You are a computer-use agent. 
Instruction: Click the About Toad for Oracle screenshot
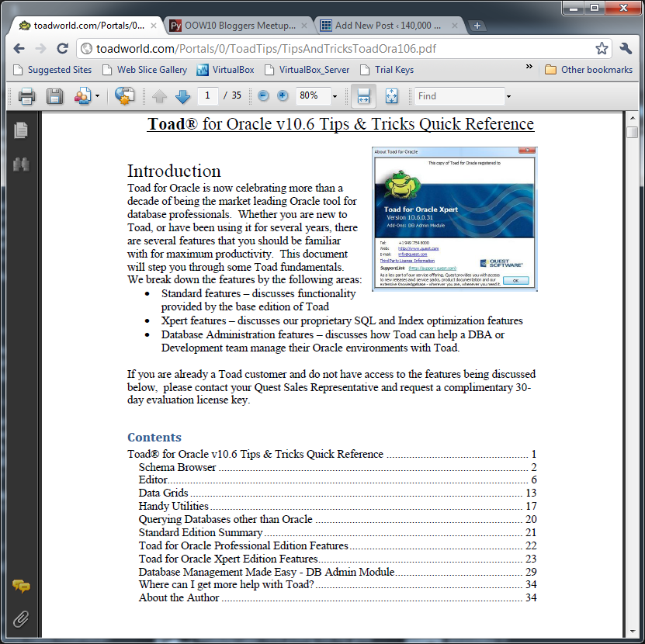(455, 219)
